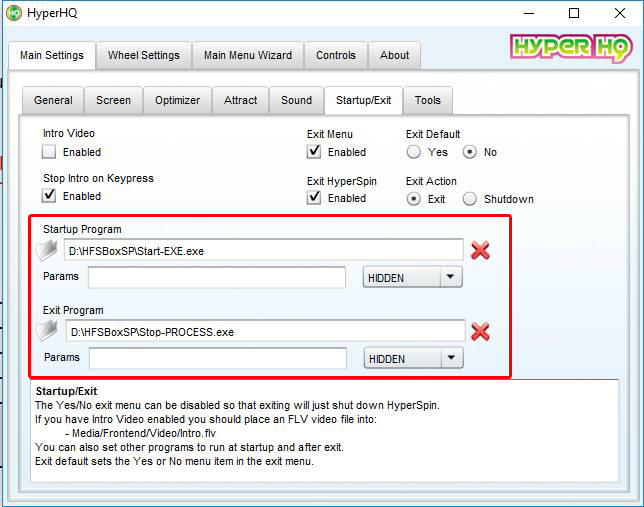Browse for Exit Program using folder icon

47,331
